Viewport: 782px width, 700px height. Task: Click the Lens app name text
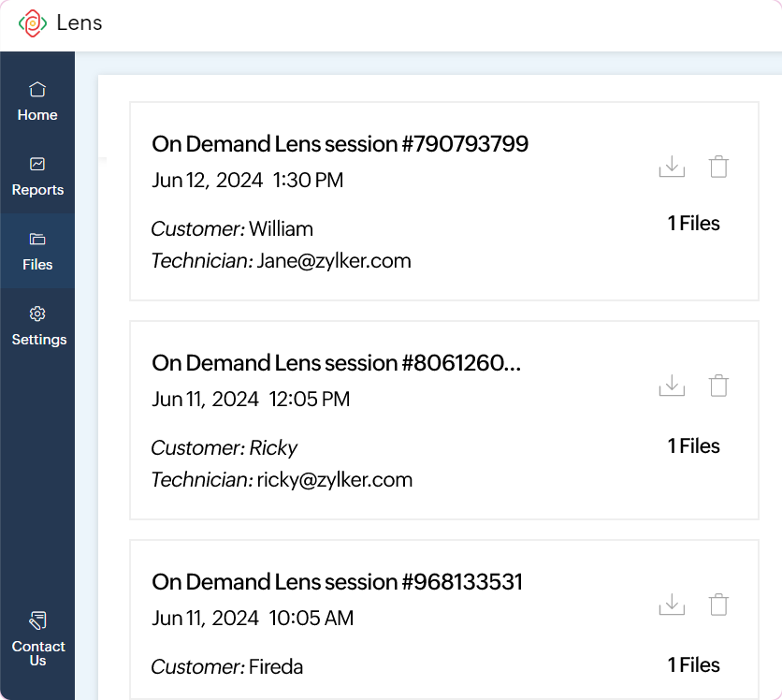coord(80,23)
